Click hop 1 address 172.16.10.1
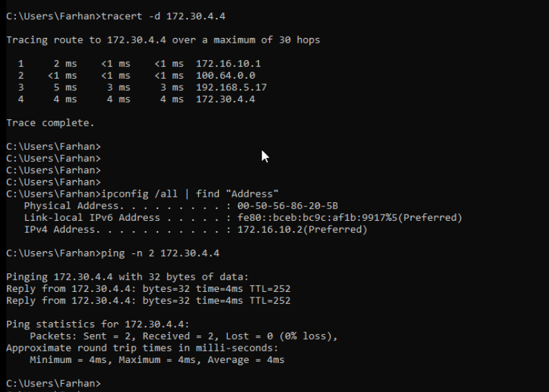The height and width of the screenshot is (392, 549). pyautogui.click(x=228, y=63)
